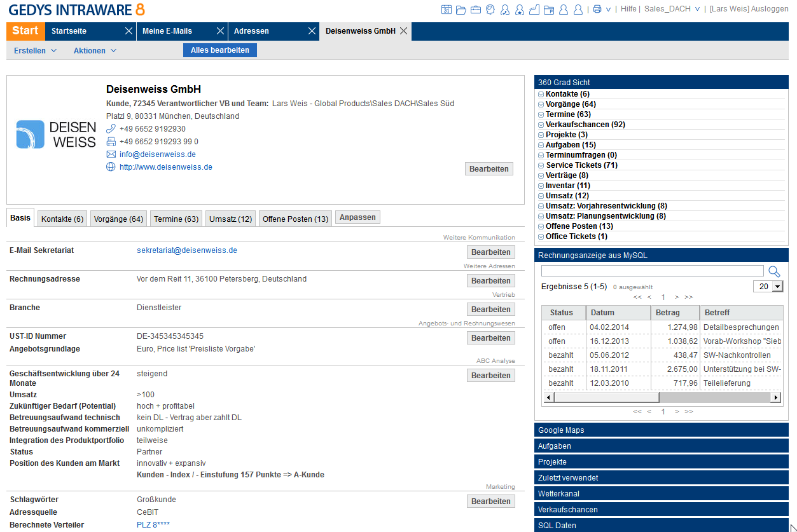The width and height of the screenshot is (797, 532).
Task: Open the Termine (63) sub-tab
Action: (176, 219)
